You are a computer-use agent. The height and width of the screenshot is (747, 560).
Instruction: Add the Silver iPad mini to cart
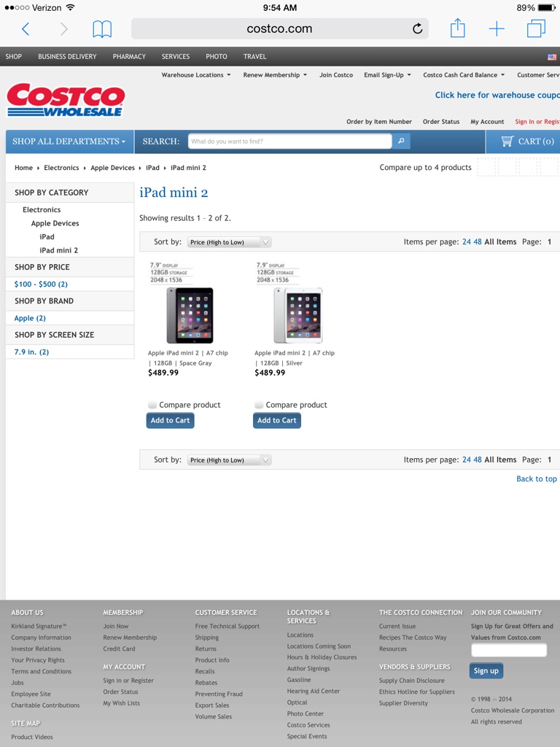[276, 420]
